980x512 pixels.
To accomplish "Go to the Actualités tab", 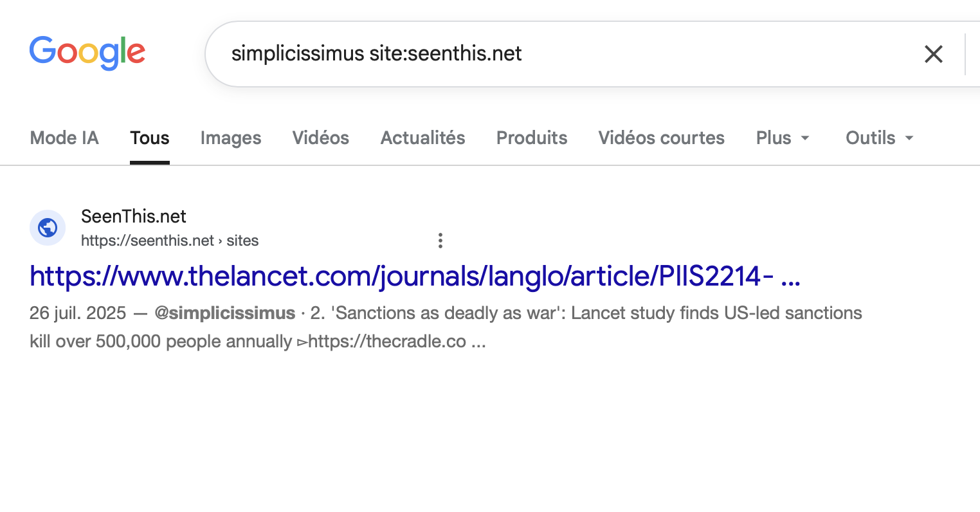I will coord(423,138).
